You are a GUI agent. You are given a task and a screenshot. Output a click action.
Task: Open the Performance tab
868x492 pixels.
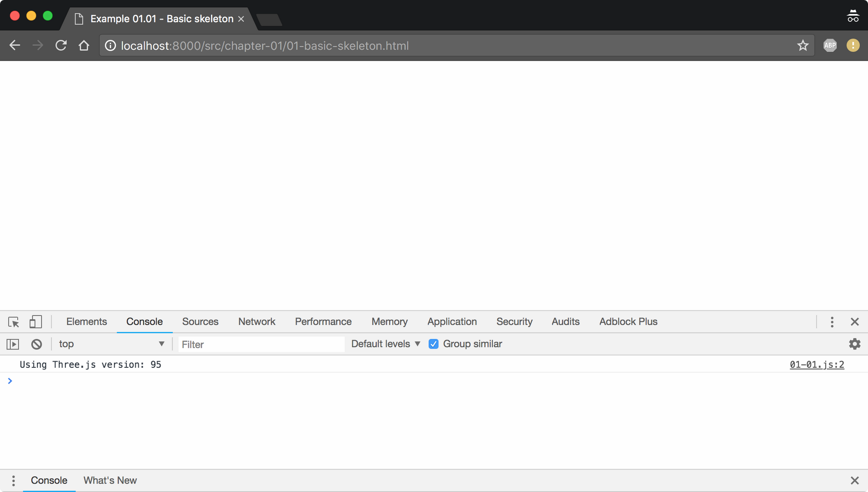coord(323,322)
